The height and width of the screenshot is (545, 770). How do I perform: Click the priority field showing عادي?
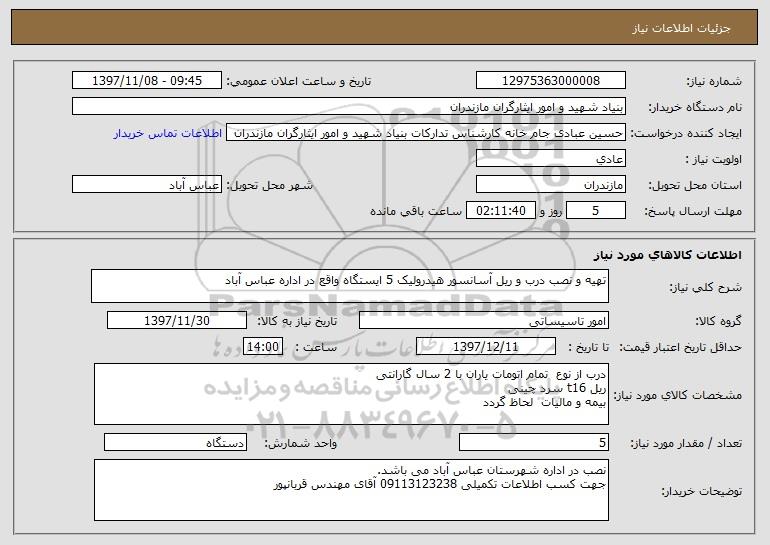(x=550, y=159)
